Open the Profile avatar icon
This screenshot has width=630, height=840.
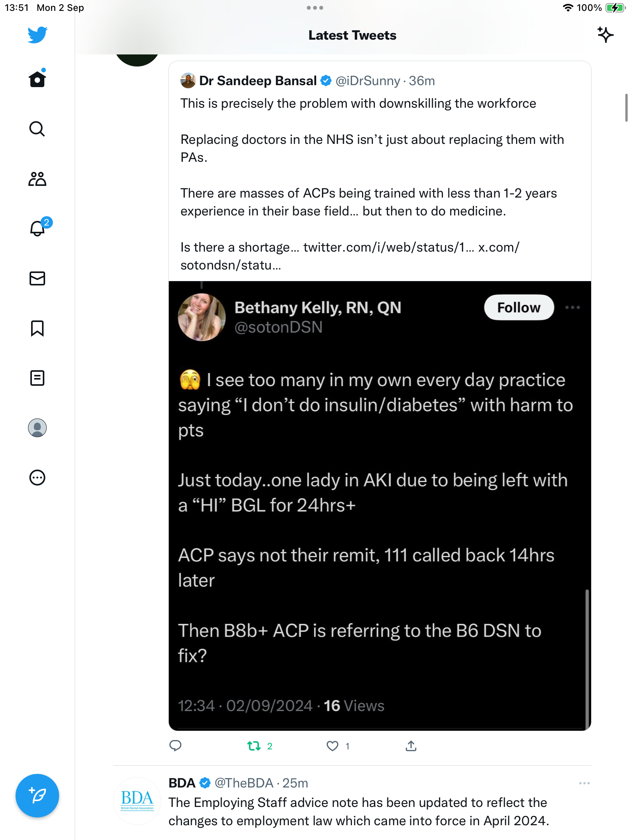point(37,428)
